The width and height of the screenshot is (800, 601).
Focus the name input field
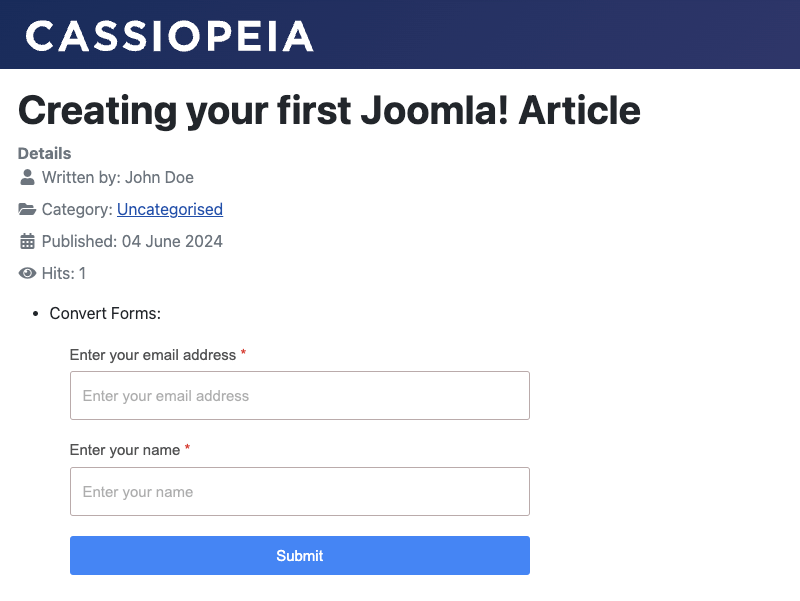pos(300,491)
